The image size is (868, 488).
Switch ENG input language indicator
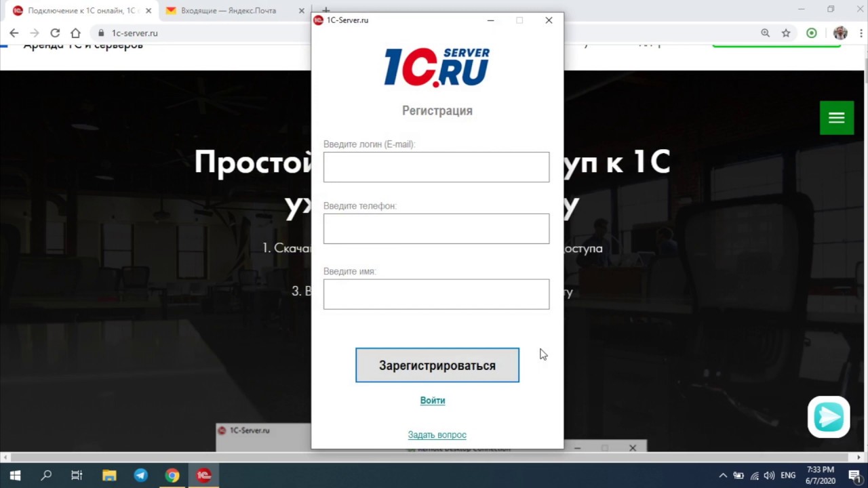788,476
